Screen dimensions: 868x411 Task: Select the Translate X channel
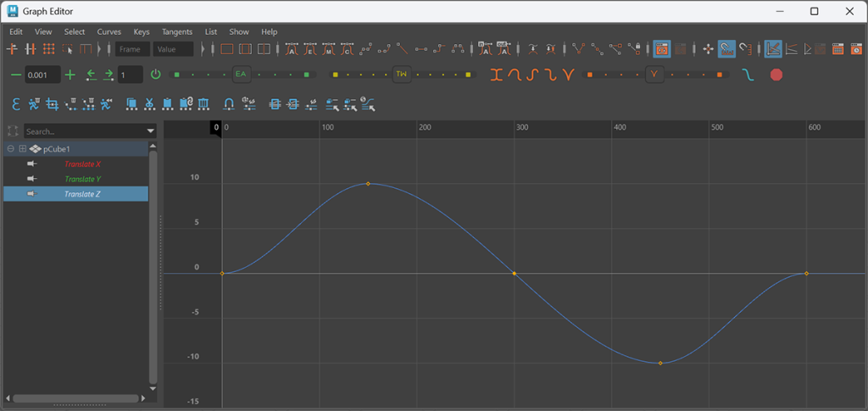(x=82, y=164)
